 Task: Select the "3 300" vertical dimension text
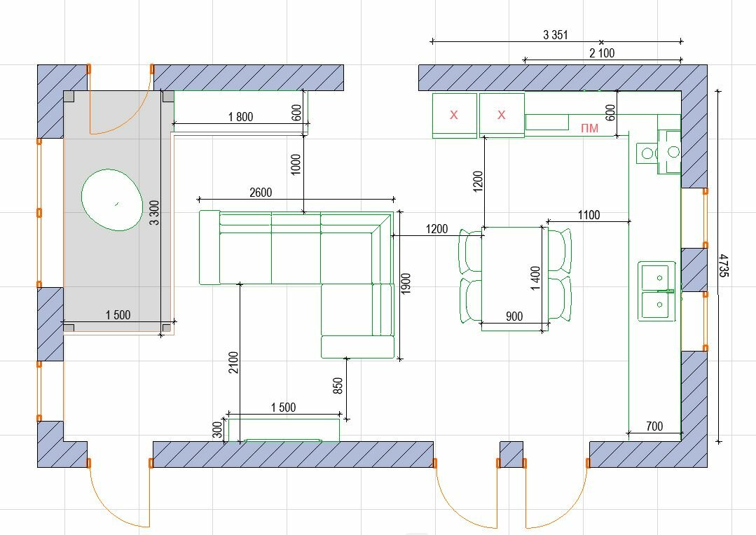(154, 213)
